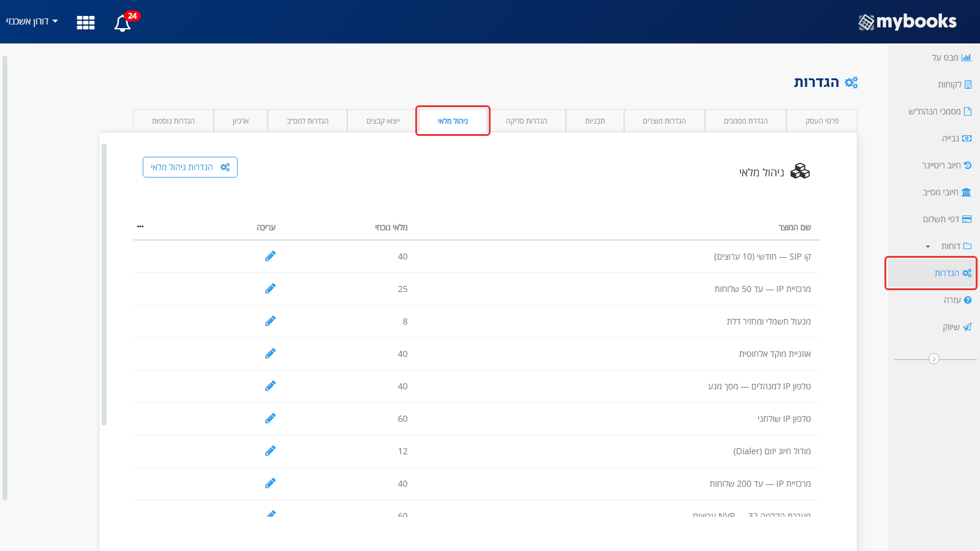Go to לקוחות in the sidebar
Viewport: 980px width, 551px height.
954,84
